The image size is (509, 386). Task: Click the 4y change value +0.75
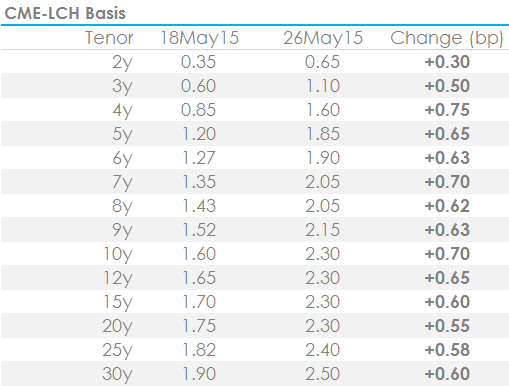[x=447, y=110]
